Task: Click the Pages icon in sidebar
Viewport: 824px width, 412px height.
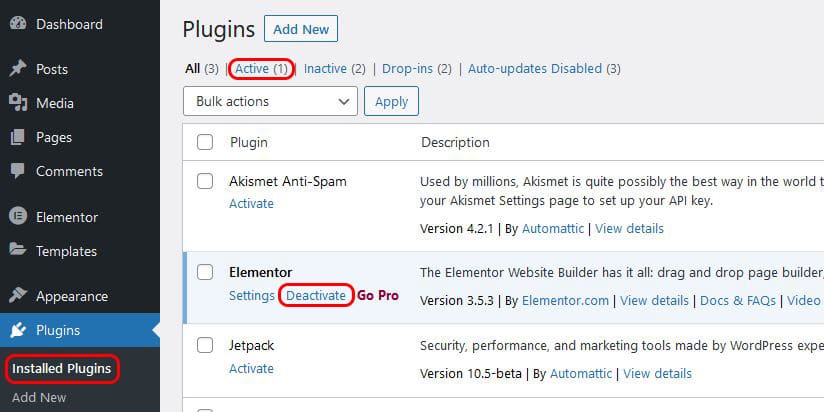Action: coord(18,137)
